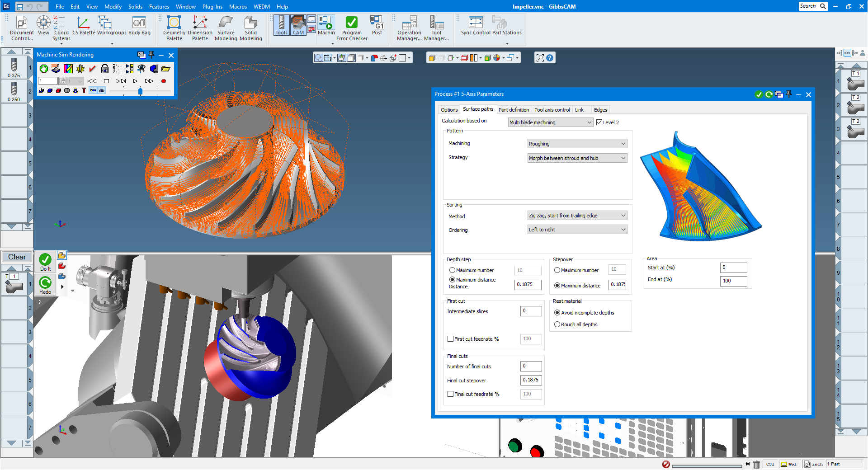Click the simulation speed slider handle
This screenshot has height=470, width=868.
pos(140,91)
